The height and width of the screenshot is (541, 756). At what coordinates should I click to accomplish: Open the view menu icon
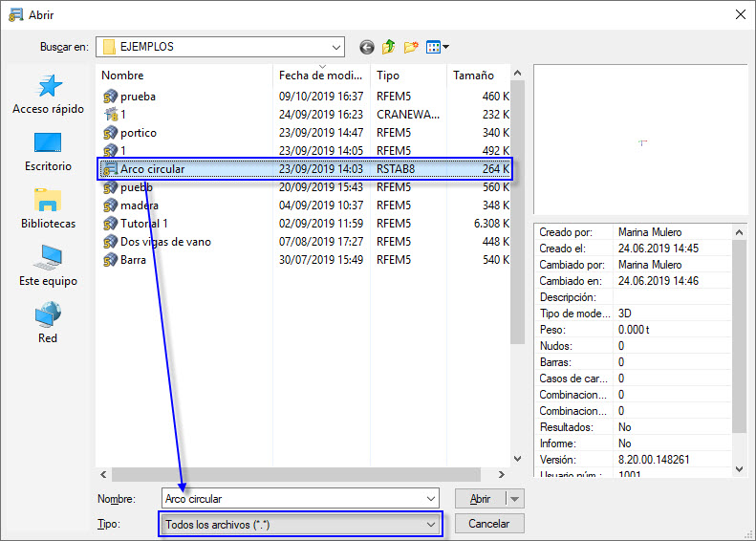coord(438,47)
